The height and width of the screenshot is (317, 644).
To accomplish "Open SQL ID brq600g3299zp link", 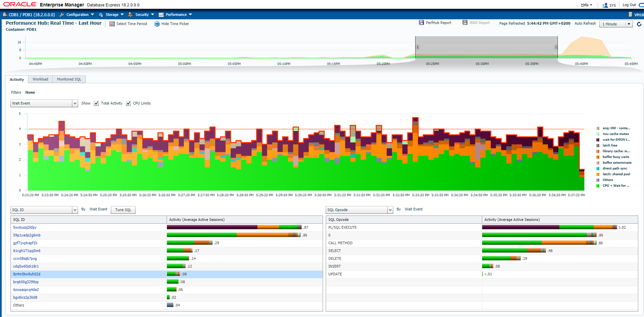I will click(x=26, y=282).
